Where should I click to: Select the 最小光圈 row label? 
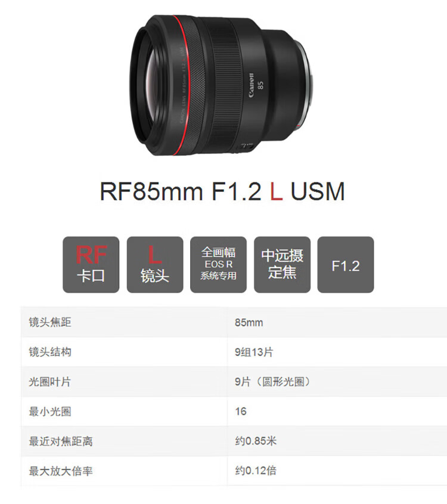click(50, 412)
